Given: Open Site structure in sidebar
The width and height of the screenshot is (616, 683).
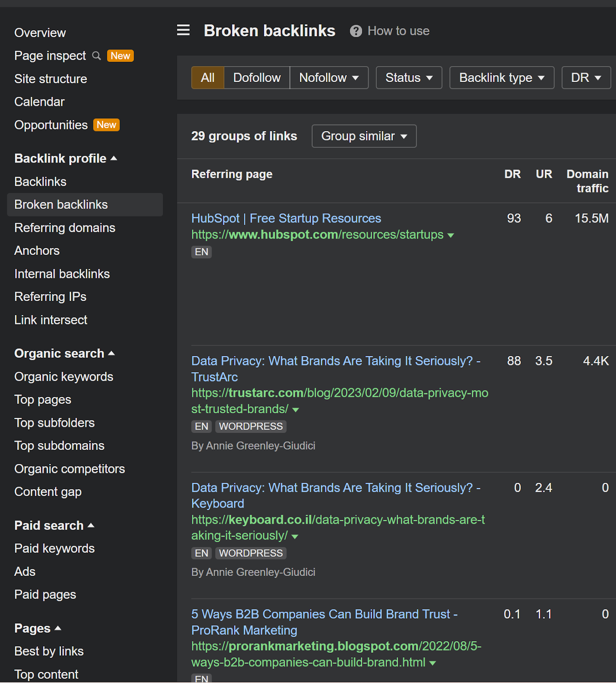Looking at the screenshot, I should click(51, 79).
